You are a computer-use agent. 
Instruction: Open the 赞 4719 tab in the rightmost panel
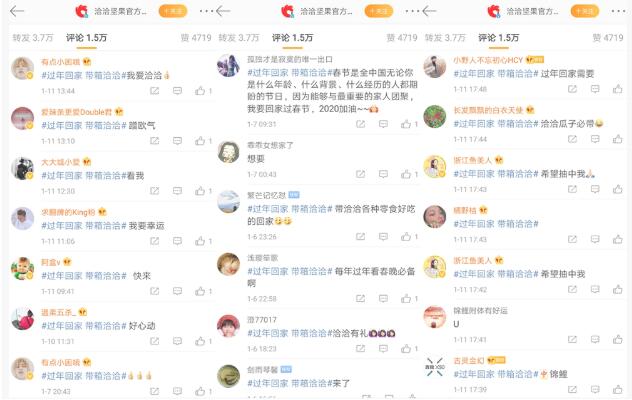pos(608,38)
